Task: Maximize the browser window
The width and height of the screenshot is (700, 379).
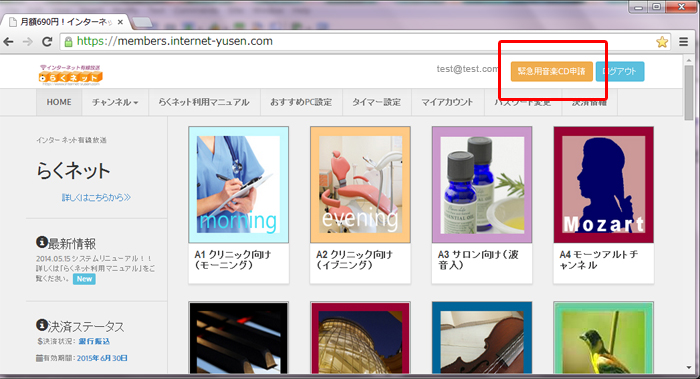Action: pyautogui.click(x=657, y=7)
